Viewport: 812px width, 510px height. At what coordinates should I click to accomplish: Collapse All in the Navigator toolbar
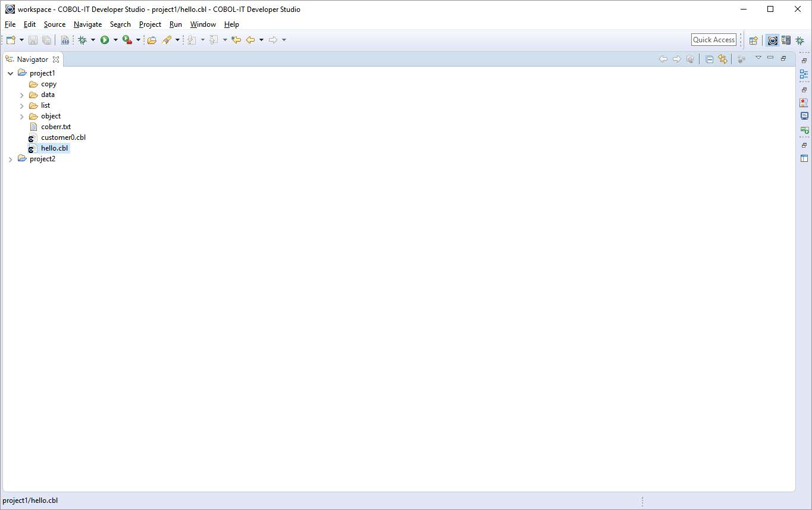click(709, 59)
